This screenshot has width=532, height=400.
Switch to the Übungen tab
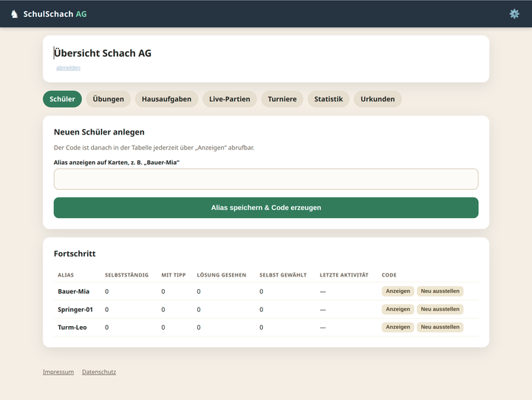(x=108, y=99)
